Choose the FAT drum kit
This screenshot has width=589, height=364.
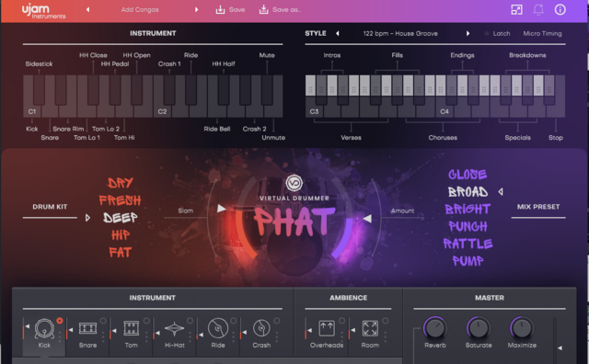pyautogui.click(x=121, y=252)
